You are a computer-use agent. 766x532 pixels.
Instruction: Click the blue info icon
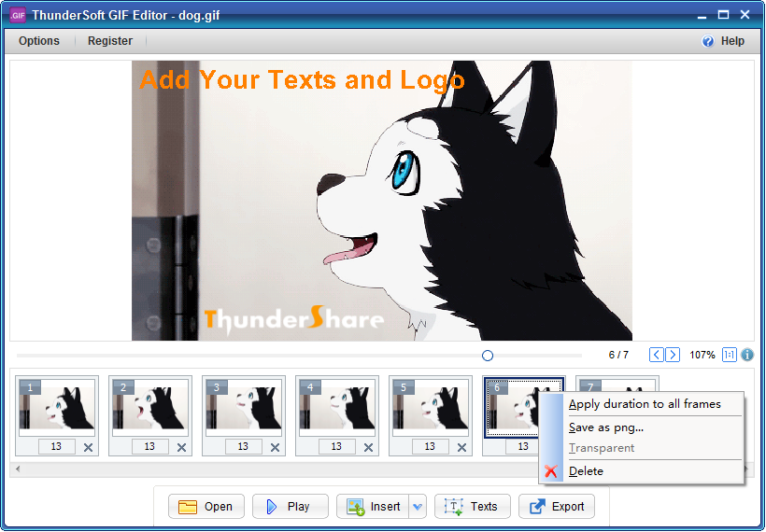click(747, 355)
